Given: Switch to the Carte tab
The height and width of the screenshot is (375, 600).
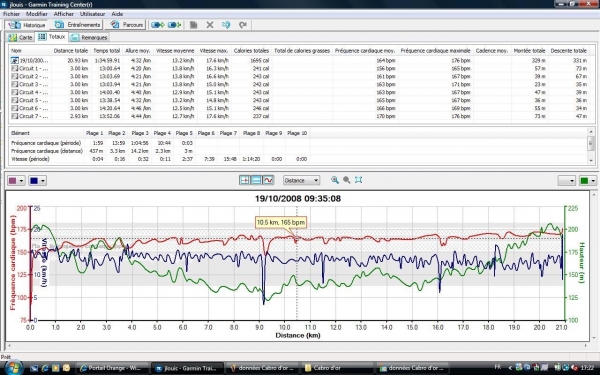Looking at the screenshot, I should tap(21, 37).
